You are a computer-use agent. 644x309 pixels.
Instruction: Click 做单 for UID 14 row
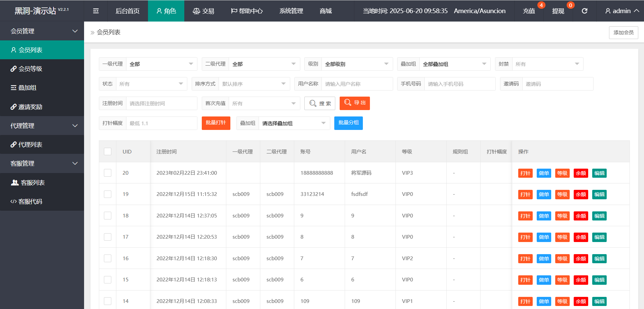544,301
